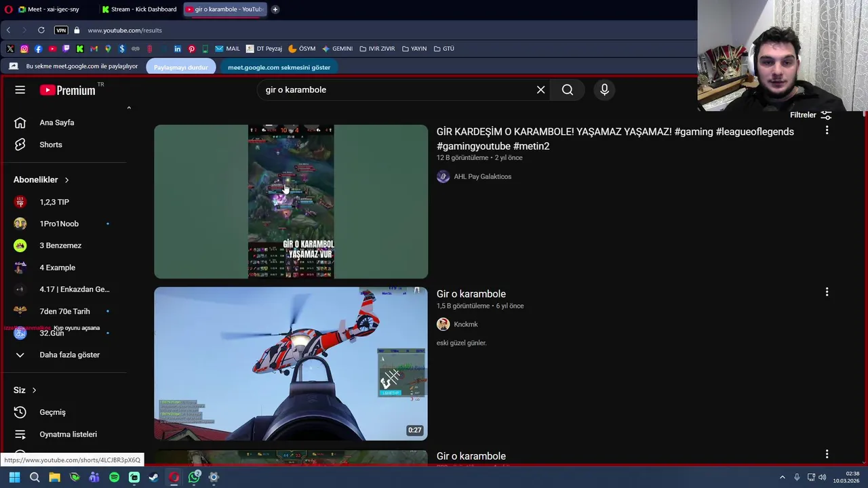868x488 pixels.
Task: Go back with the browser back arrow
Action: point(8,30)
